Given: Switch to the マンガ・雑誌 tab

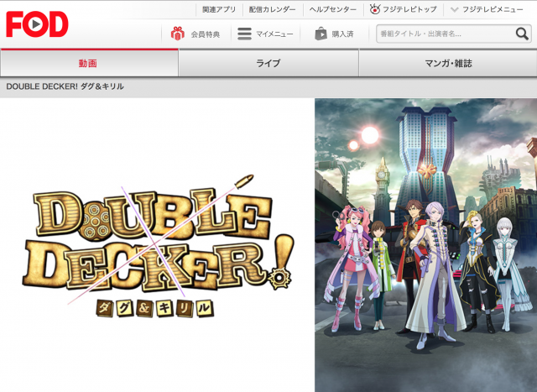Looking at the screenshot, I should (448, 63).
